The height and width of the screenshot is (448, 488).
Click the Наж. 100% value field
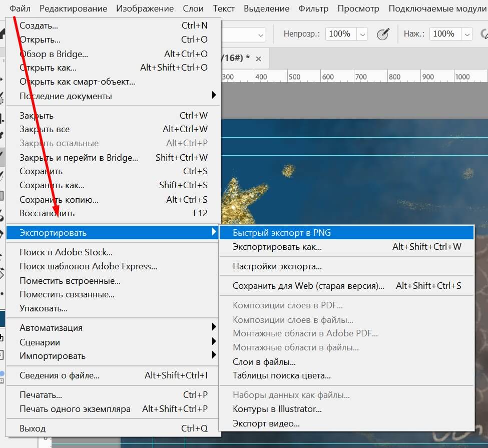443,34
